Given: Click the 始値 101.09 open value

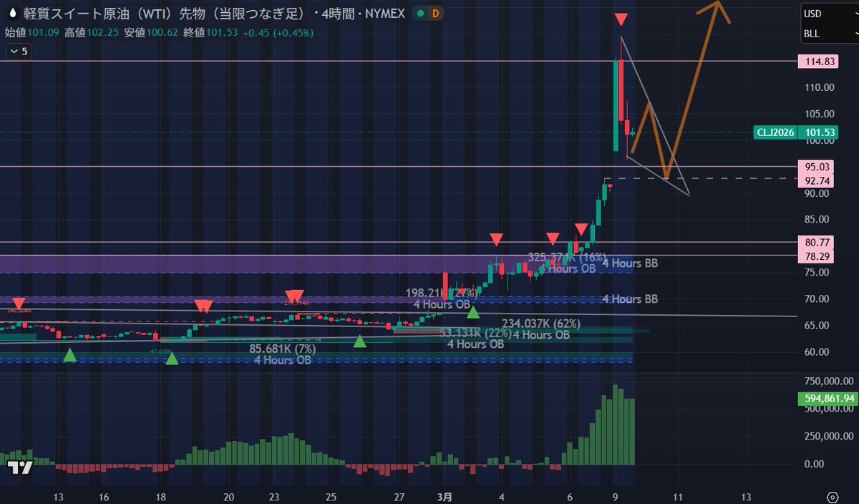Looking at the screenshot, I should [33, 32].
